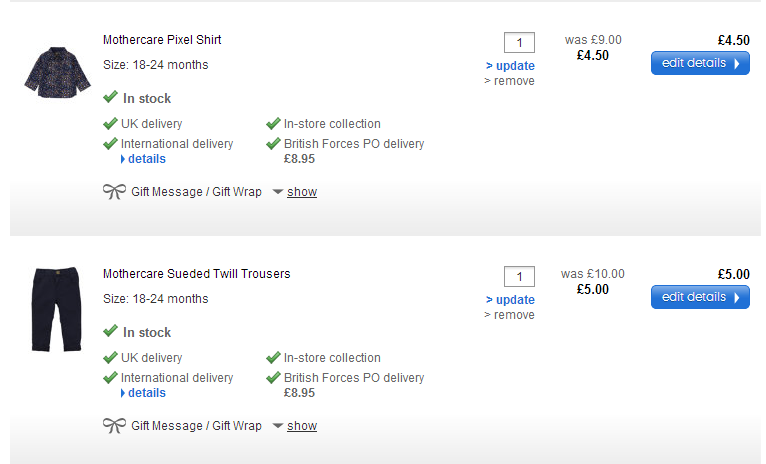Viewport: 766px width, 464px height.
Task: Click the British Forces PO delivery checkmark for Trousers
Action: (x=273, y=378)
